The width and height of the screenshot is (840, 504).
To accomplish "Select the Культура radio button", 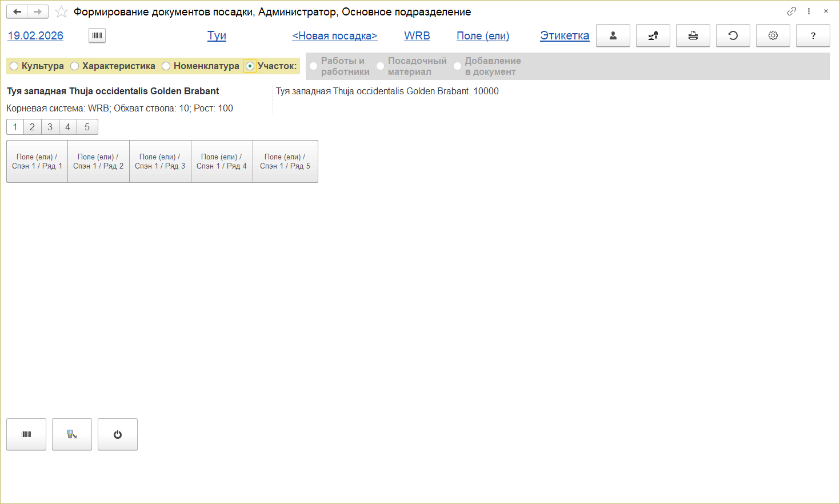I will click(14, 66).
